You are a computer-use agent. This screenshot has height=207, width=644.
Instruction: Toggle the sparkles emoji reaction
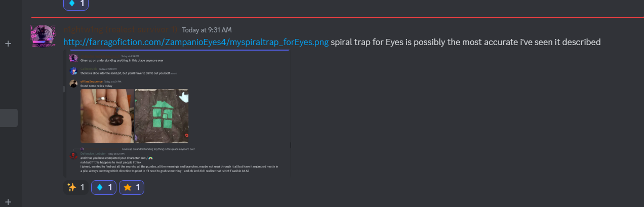pos(76,188)
